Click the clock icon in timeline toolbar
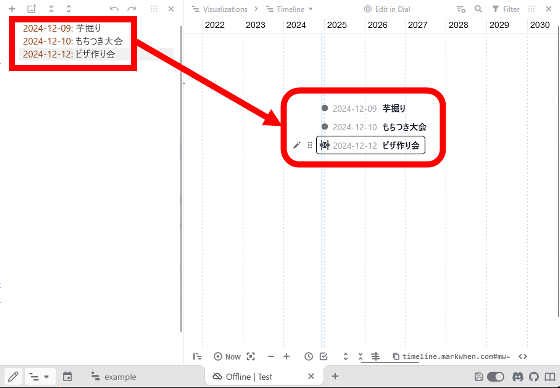Image resolution: width=560 pixels, height=388 pixels. tap(309, 356)
